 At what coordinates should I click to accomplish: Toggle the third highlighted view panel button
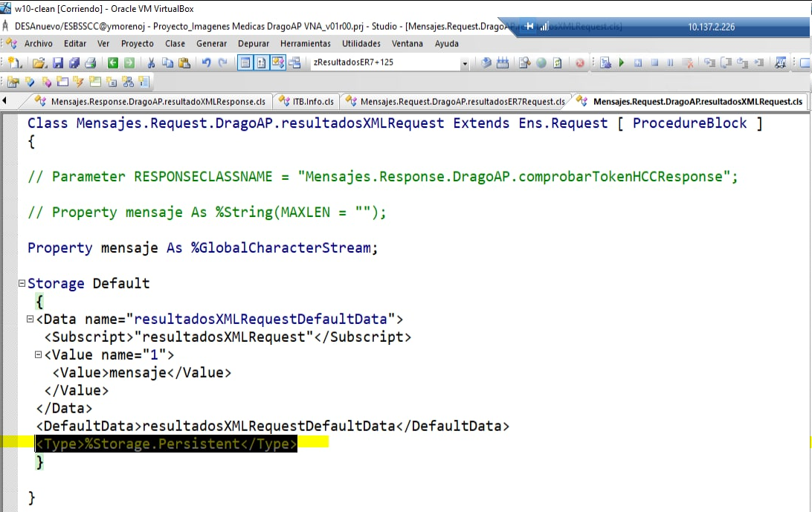pos(277,63)
